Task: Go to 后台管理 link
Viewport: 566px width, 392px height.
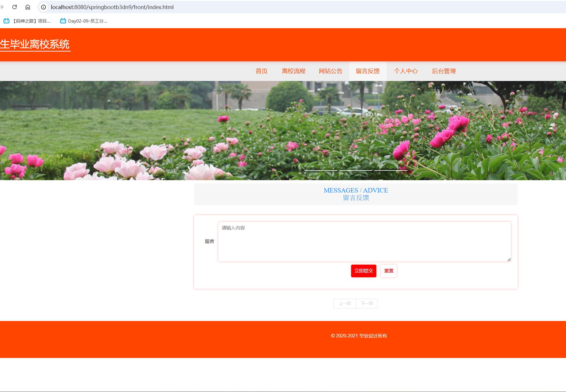Action: (444, 71)
